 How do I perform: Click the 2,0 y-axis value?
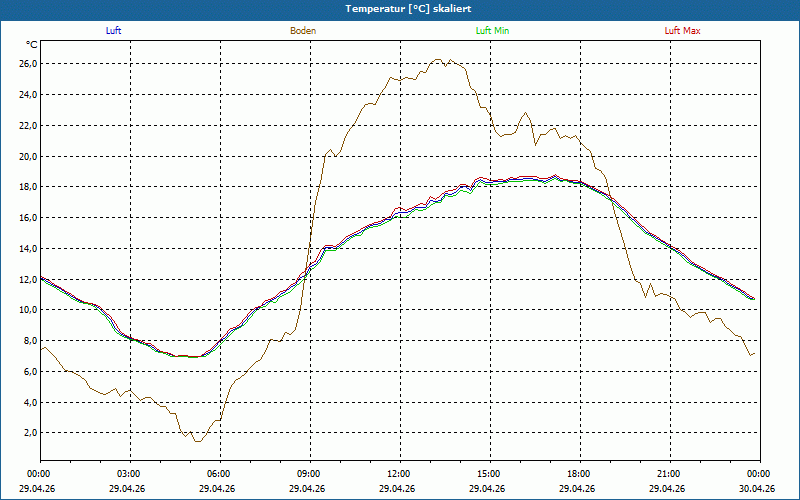click(x=30, y=433)
